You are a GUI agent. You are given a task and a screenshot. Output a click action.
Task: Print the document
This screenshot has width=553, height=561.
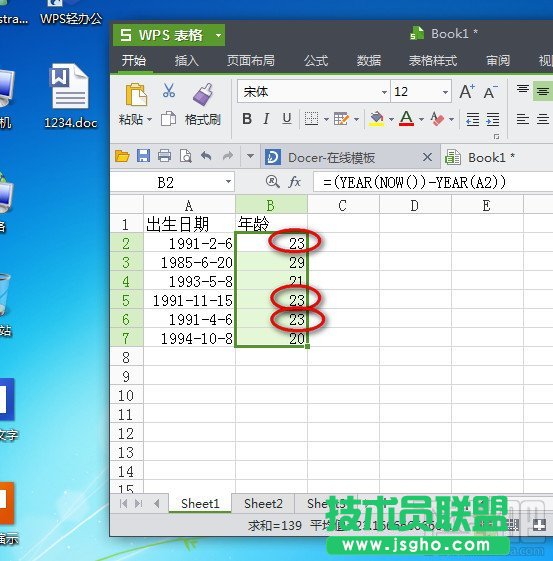pyautogui.click(x=164, y=156)
